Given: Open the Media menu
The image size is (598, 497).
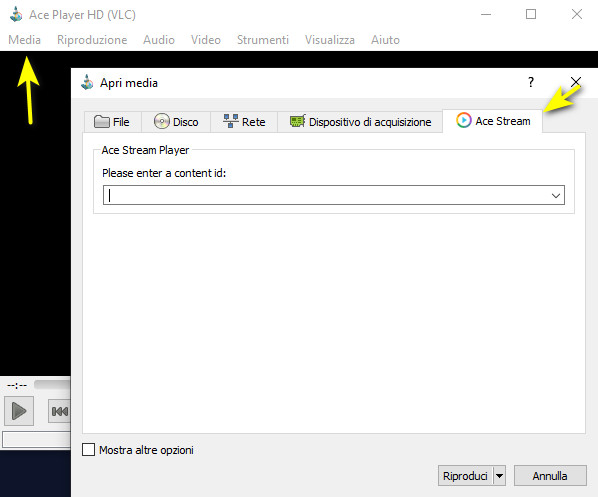Looking at the screenshot, I should point(24,40).
